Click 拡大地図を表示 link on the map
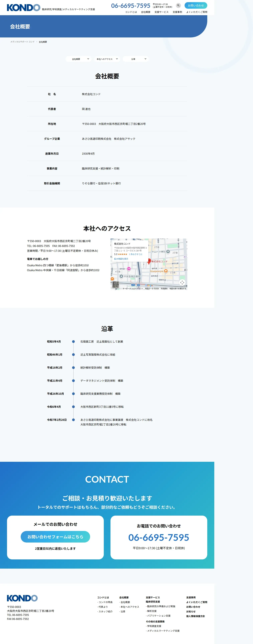The height and width of the screenshot is (644, 253). [121, 259]
